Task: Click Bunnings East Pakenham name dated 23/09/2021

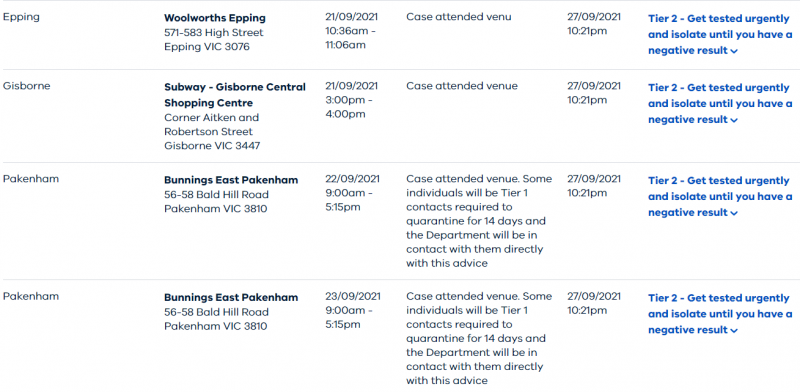Action: (231, 298)
